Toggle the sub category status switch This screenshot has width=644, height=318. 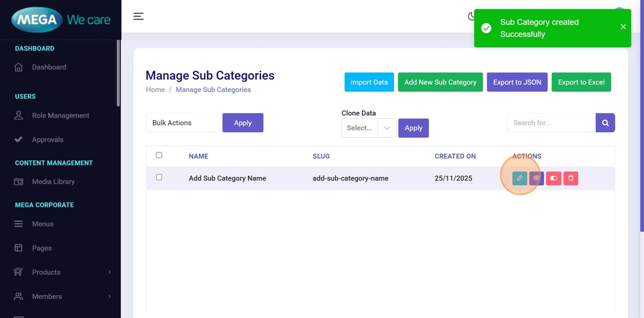(x=554, y=178)
